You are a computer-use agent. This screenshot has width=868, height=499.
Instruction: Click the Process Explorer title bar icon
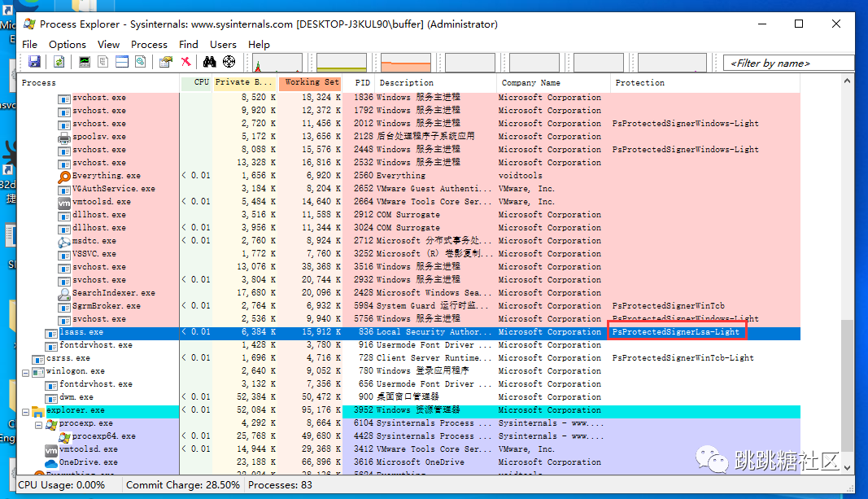tap(29, 24)
